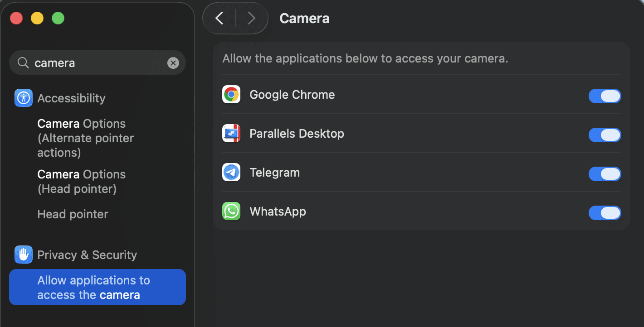Select the Head pointer search result
Image resolution: width=644 pixels, height=327 pixels.
coord(73,214)
